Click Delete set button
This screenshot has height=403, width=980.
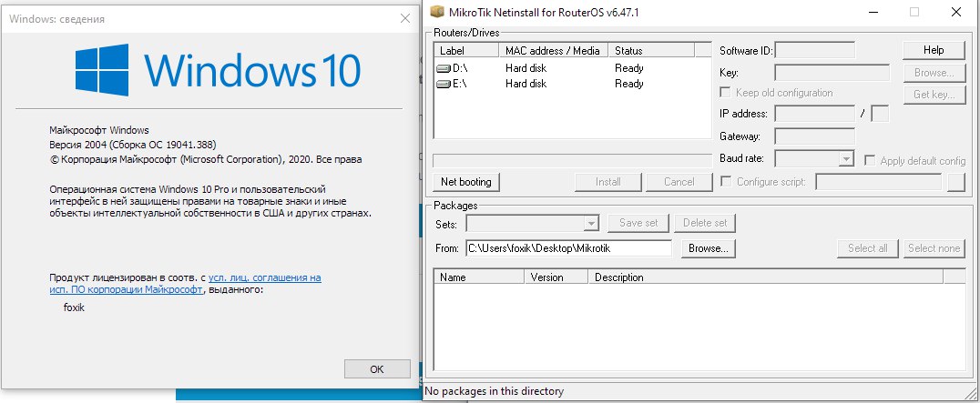click(705, 223)
